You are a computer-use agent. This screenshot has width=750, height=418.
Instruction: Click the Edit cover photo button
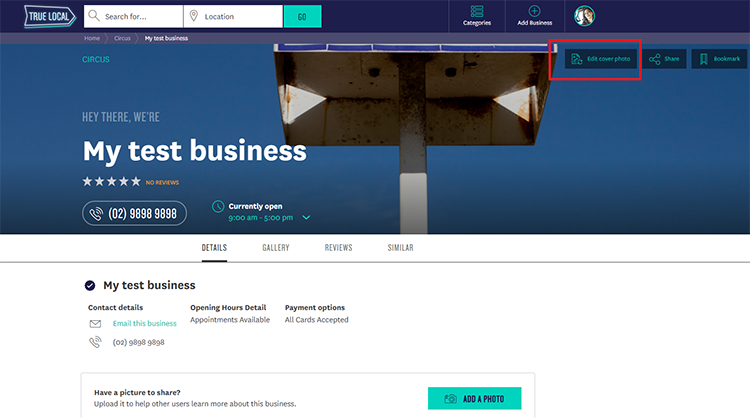(x=601, y=59)
